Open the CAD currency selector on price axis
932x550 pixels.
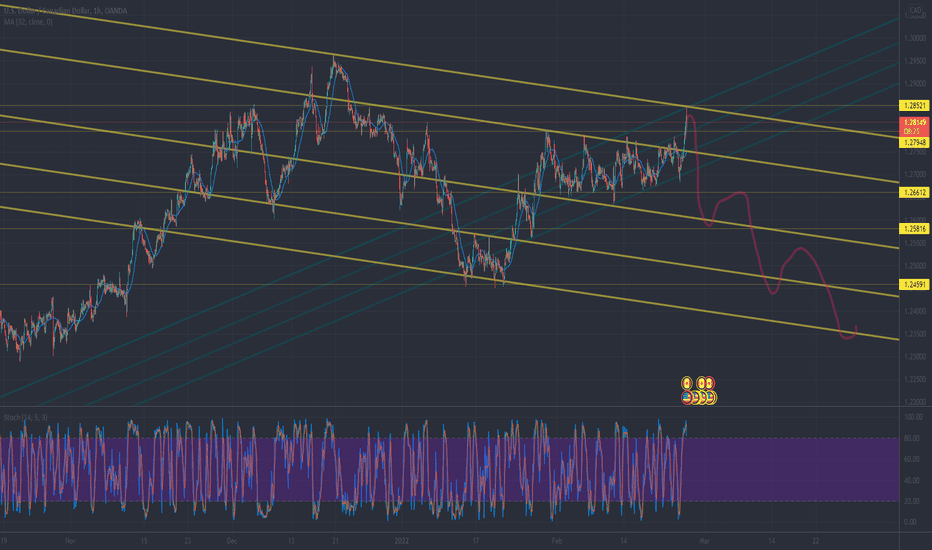click(x=915, y=10)
